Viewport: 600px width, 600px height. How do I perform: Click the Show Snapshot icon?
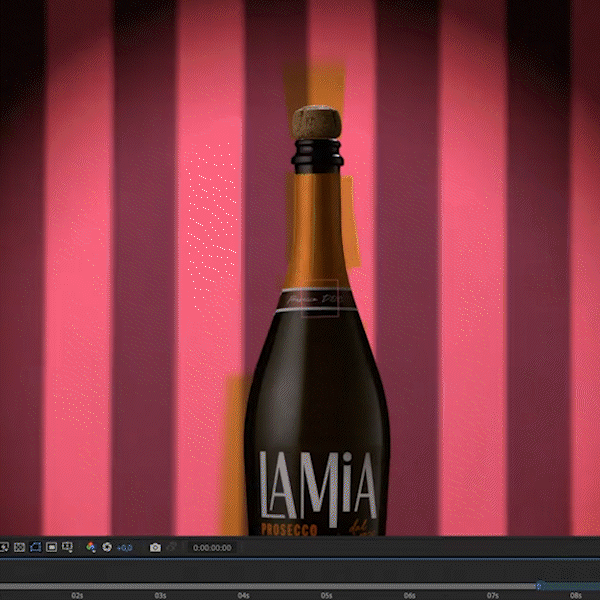(x=171, y=547)
